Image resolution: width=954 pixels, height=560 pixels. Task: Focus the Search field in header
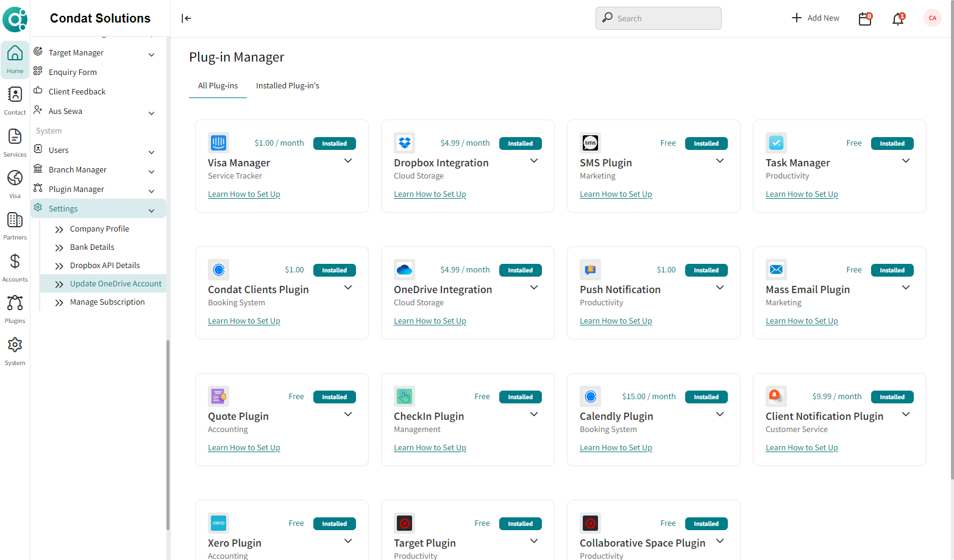point(658,18)
